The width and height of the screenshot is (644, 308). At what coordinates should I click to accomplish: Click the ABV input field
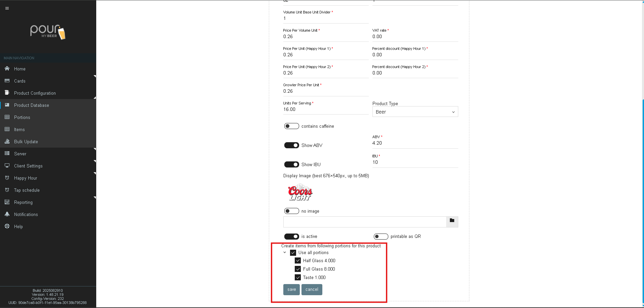point(415,143)
